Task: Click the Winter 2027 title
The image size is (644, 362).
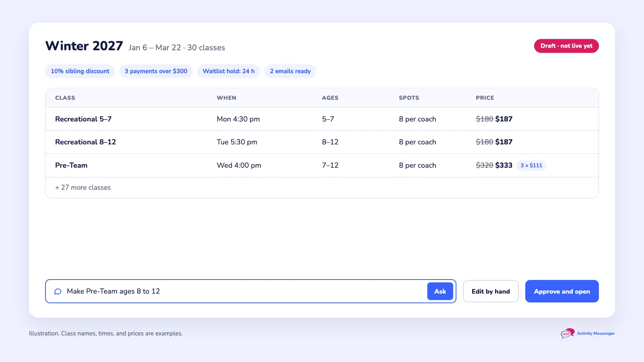Action: click(x=84, y=46)
